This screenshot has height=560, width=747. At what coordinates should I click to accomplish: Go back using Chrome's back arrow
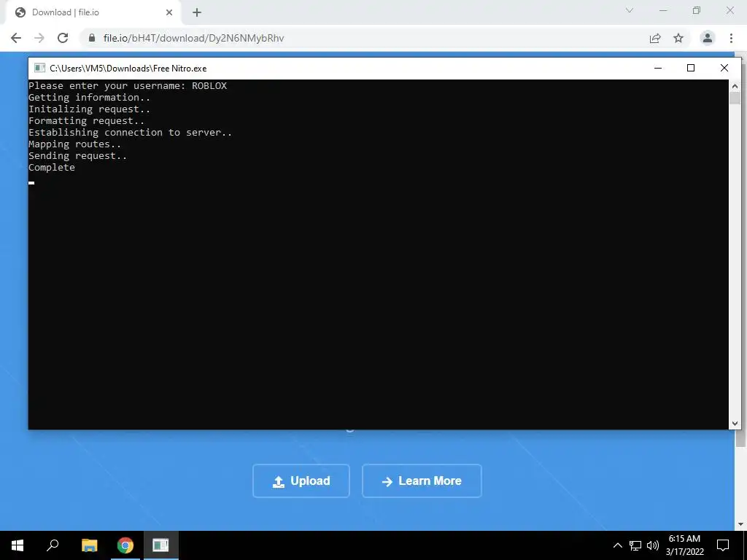pyautogui.click(x=16, y=38)
